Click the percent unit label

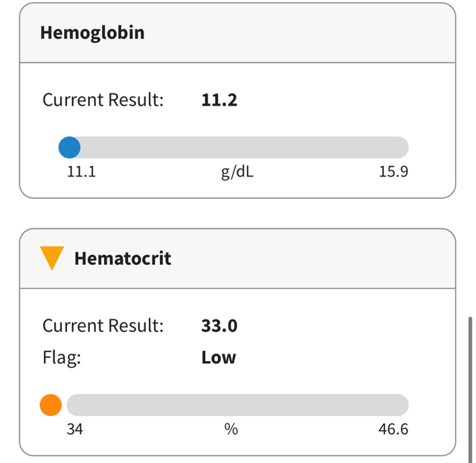click(231, 430)
